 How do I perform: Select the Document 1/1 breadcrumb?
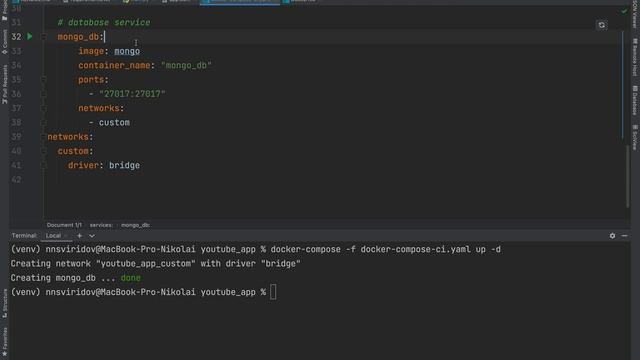[64, 225]
